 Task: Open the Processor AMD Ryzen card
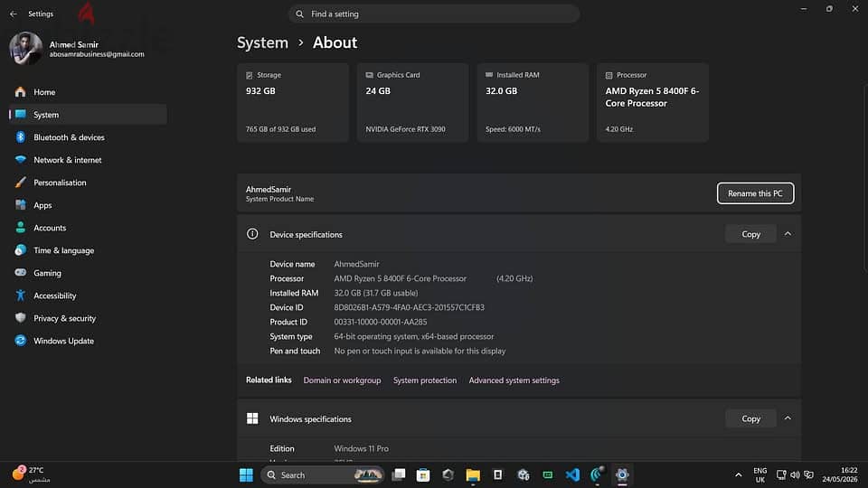click(653, 103)
